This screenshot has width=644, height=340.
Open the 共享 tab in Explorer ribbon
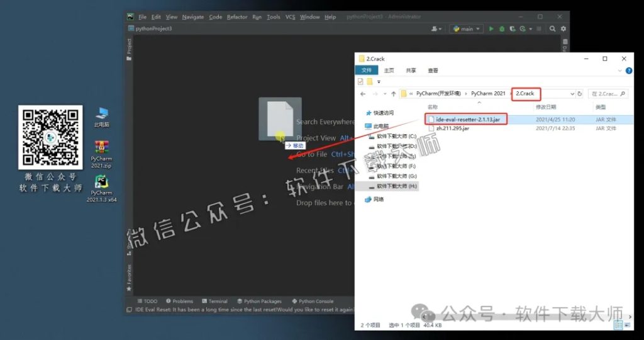point(411,71)
